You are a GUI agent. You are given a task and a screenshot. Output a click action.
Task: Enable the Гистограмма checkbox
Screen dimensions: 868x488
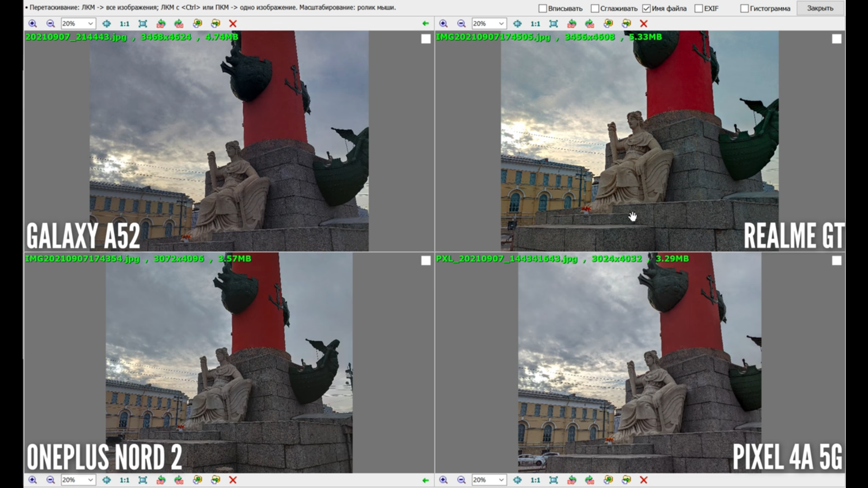point(744,9)
